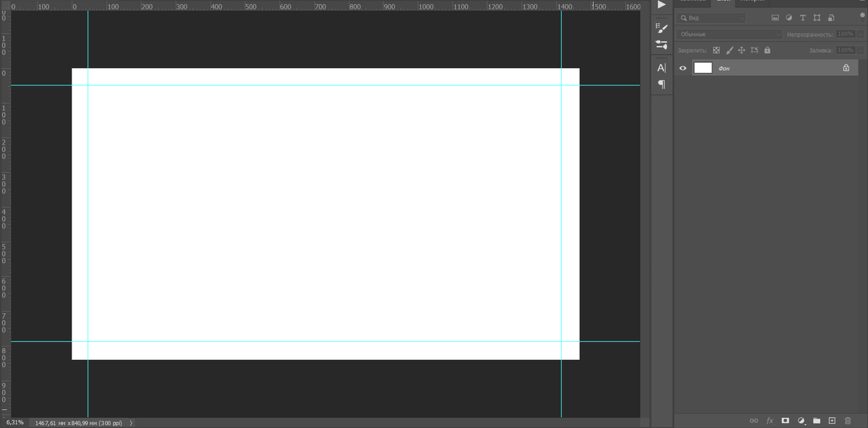Add a layer style with fx icon
The height and width of the screenshot is (428, 868).
click(x=770, y=420)
